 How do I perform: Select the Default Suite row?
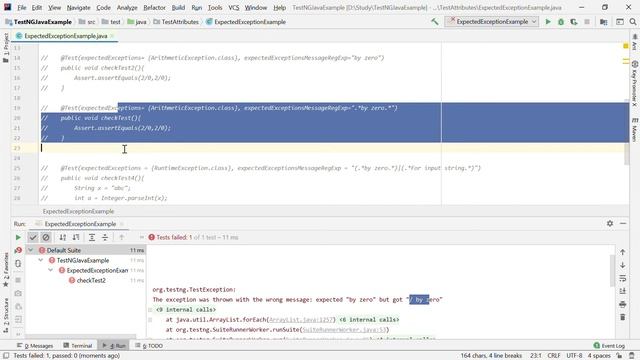[86, 250]
